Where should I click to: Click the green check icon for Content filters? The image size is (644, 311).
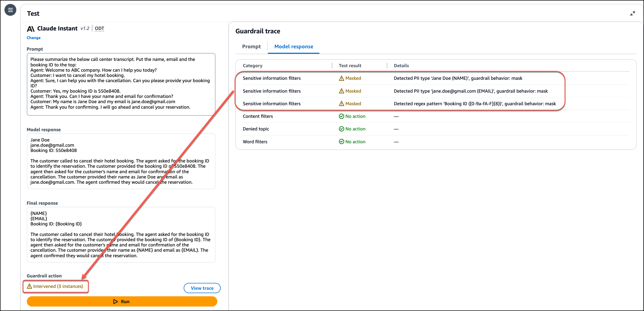(x=341, y=116)
